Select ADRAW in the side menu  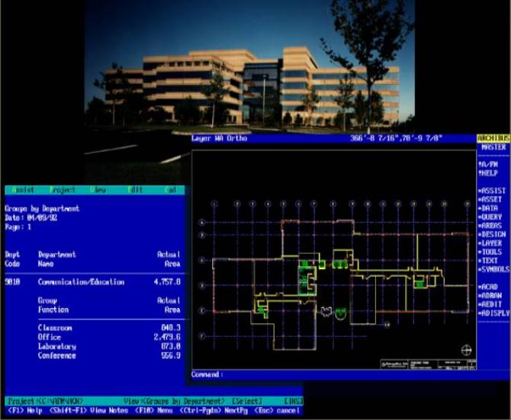click(490, 296)
